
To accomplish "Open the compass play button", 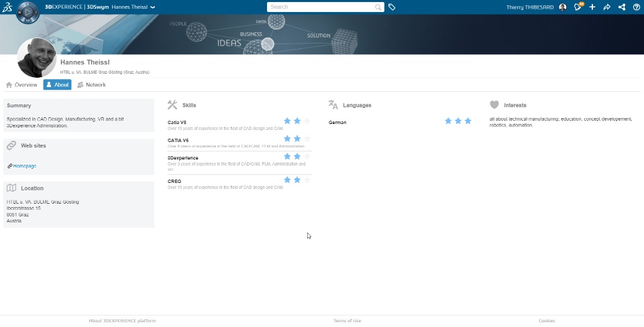I will (x=28, y=12).
